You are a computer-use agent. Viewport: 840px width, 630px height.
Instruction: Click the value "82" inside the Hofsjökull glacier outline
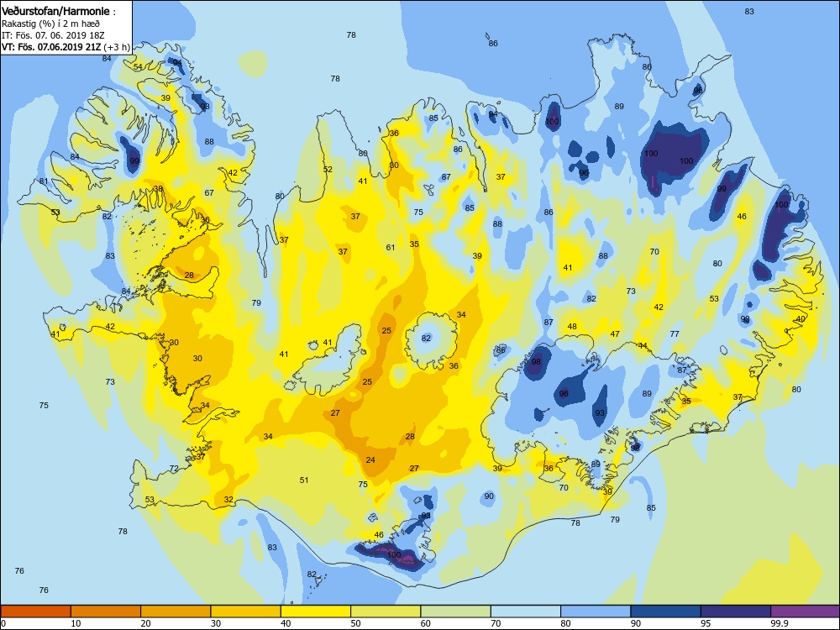click(x=426, y=338)
